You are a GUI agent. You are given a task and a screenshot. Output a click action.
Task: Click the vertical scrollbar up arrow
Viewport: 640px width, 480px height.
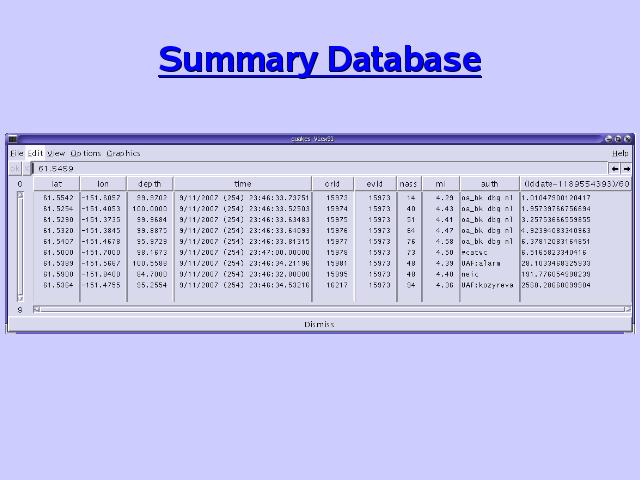[x=20, y=195]
